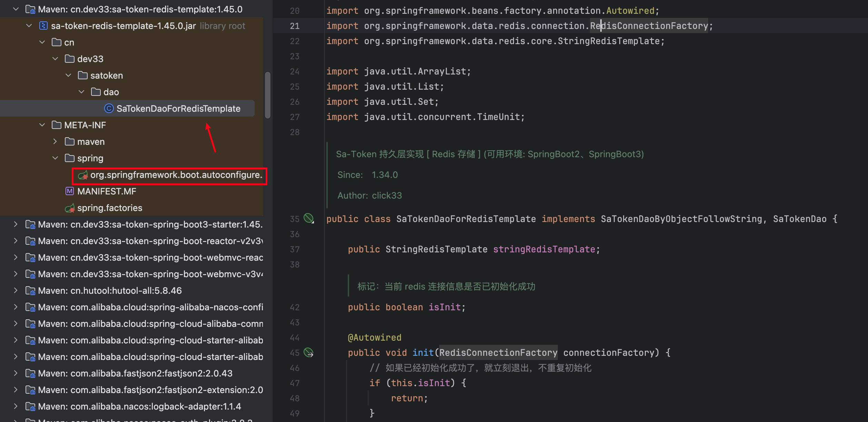The image size is (868, 422).
Task: Click the java.util.concurrent.TimeUnit import line
Action: pyautogui.click(x=425, y=117)
